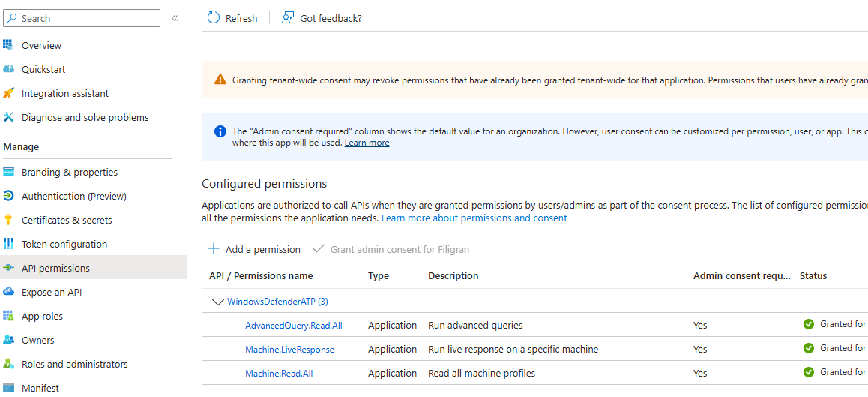Image resolution: width=868 pixels, height=397 pixels.
Task: Click the checkmark icon beside Grant admin consent
Action: [x=319, y=249]
